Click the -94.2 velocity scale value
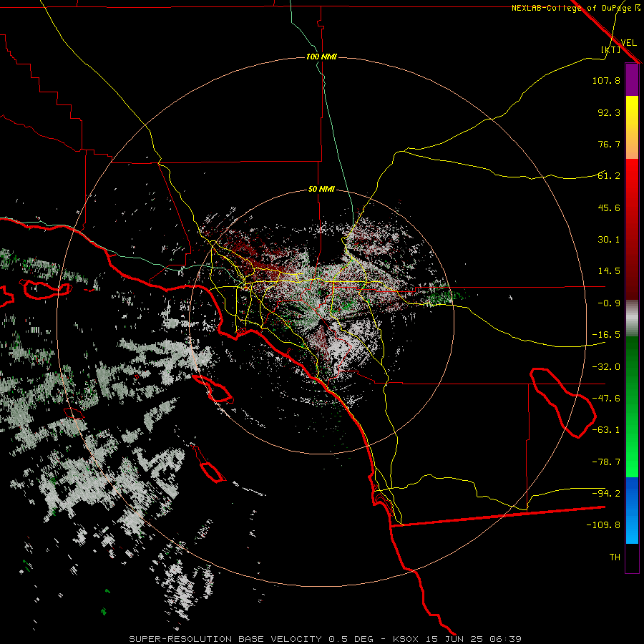The image size is (644, 644). pyautogui.click(x=606, y=493)
